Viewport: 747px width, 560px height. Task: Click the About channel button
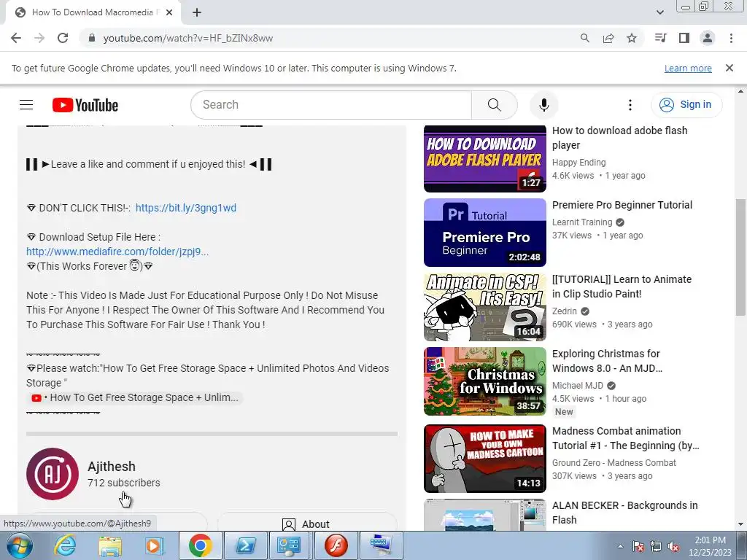pyautogui.click(x=307, y=524)
